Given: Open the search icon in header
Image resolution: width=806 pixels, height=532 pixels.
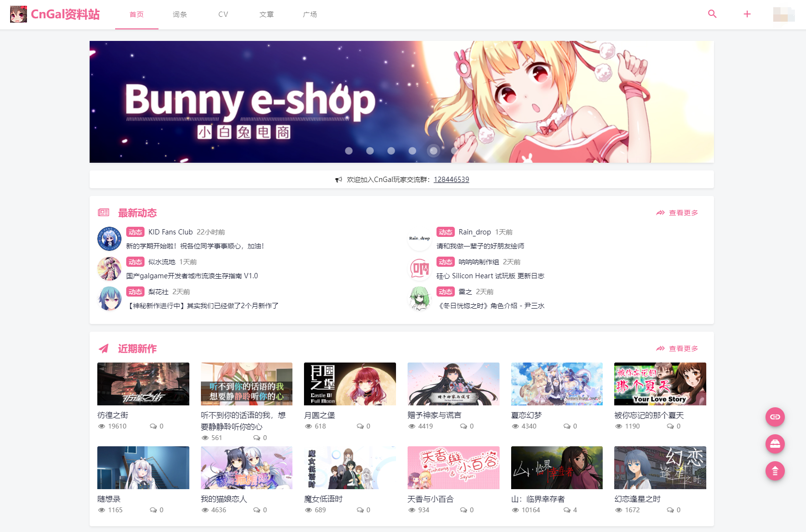Looking at the screenshot, I should pos(712,14).
